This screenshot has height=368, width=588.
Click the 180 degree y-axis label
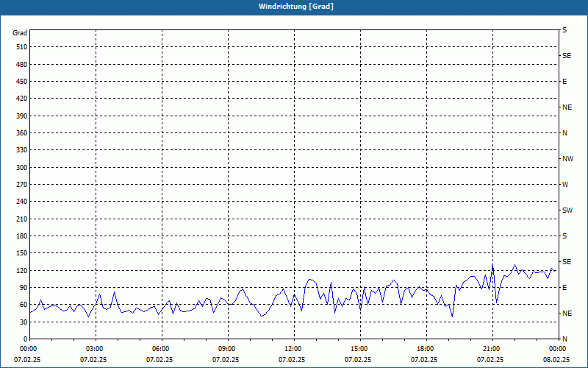(20, 236)
